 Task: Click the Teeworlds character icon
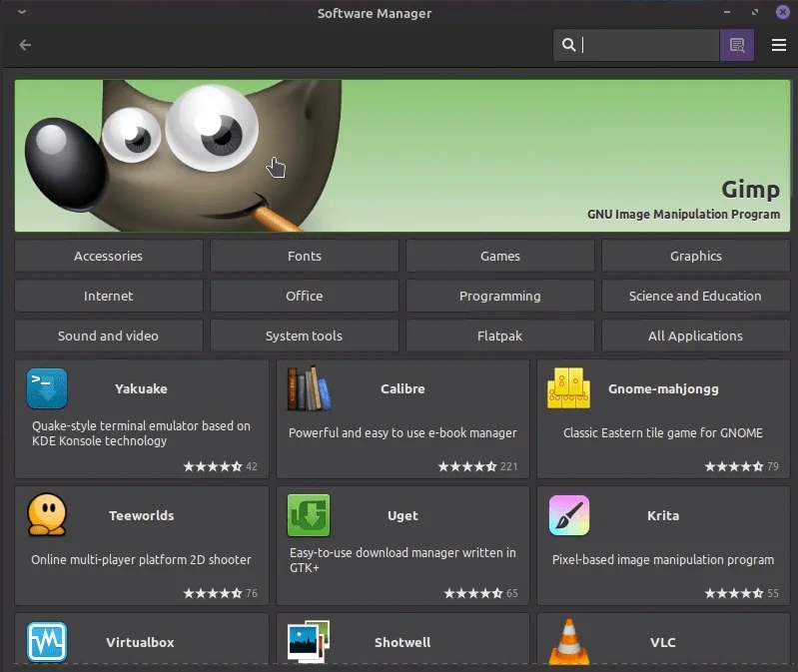click(x=47, y=515)
